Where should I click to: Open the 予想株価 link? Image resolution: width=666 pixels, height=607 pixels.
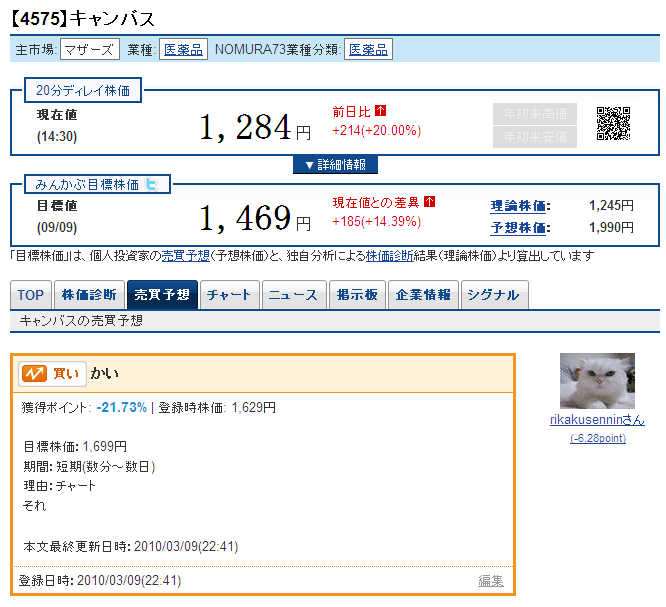519,228
